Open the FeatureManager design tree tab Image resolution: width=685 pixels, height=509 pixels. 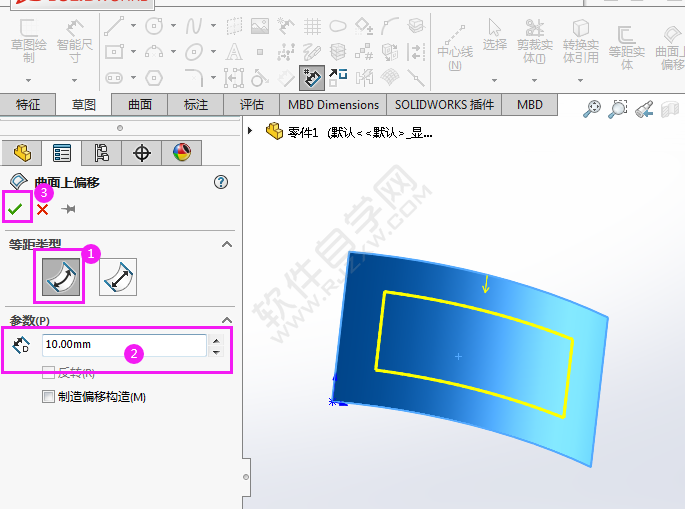click(22, 153)
